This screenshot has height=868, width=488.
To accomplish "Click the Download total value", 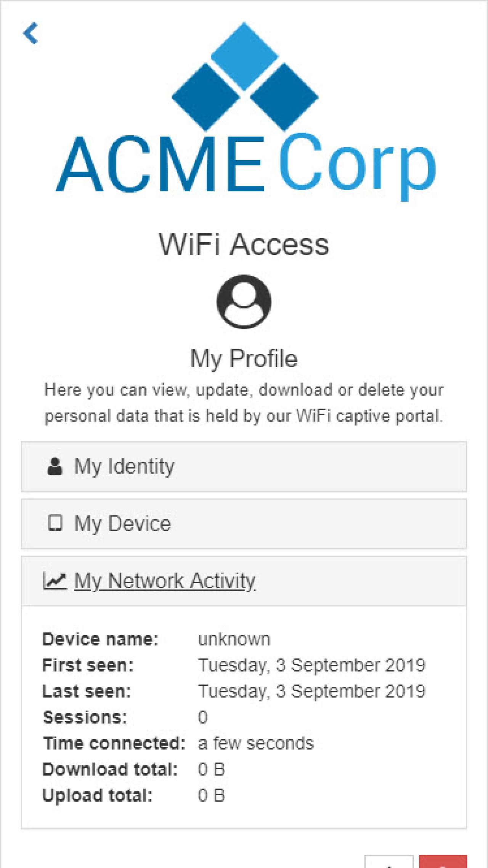I will [x=212, y=769].
